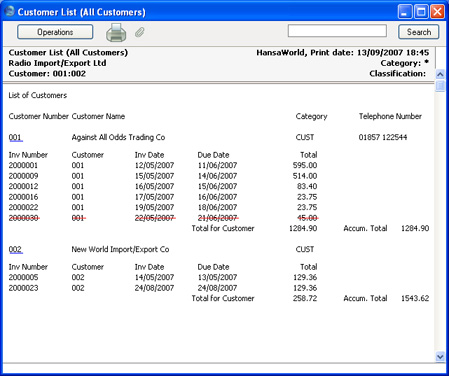This screenshot has width=449, height=376.
Task: Click invoice date 15/05/2007
Action: tap(154, 176)
